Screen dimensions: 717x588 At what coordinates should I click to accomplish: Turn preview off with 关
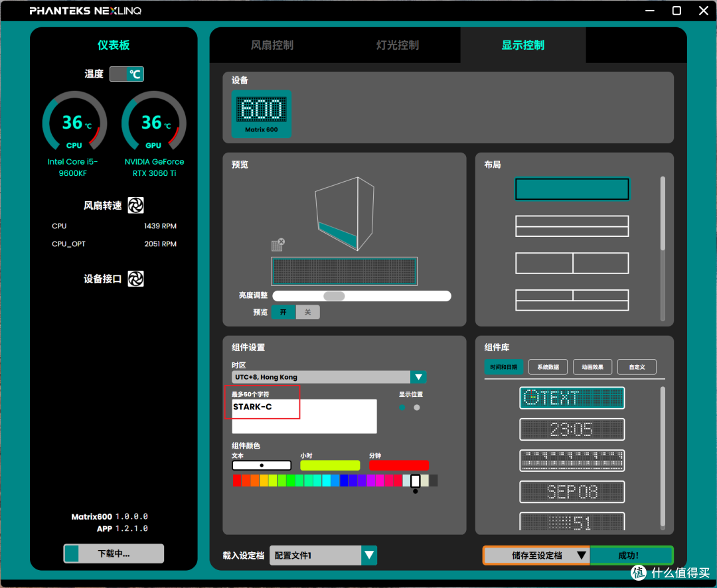click(308, 313)
